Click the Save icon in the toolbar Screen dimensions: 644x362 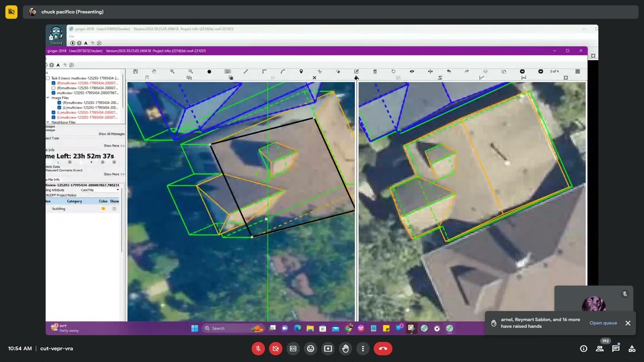click(x=135, y=71)
